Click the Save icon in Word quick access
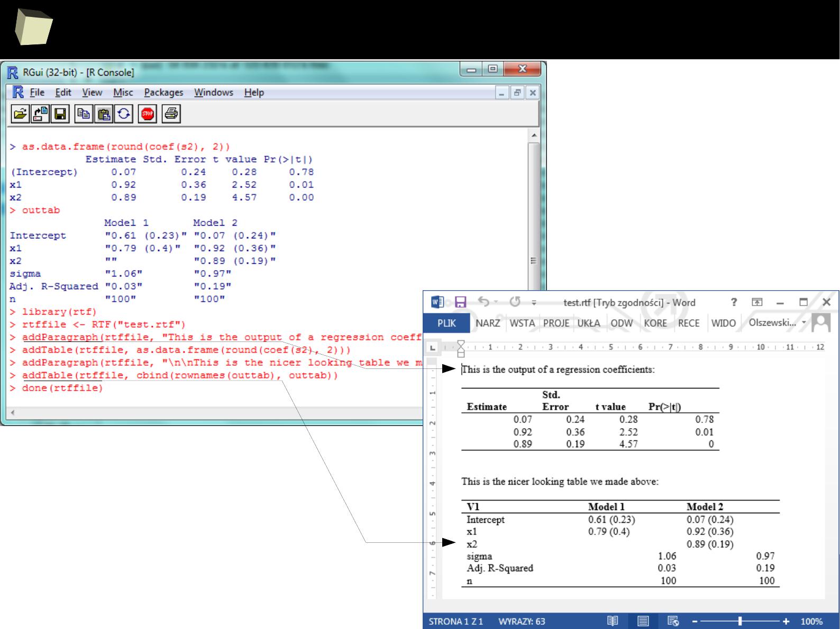Screen dimensions: 840x629 click(x=461, y=302)
